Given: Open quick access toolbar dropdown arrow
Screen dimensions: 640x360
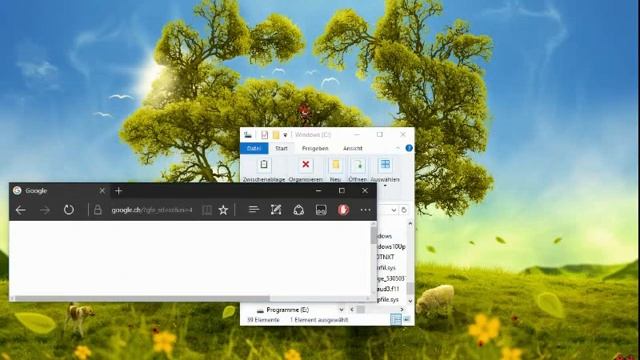Looking at the screenshot, I should pyautogui.click(x=285, y=135).
